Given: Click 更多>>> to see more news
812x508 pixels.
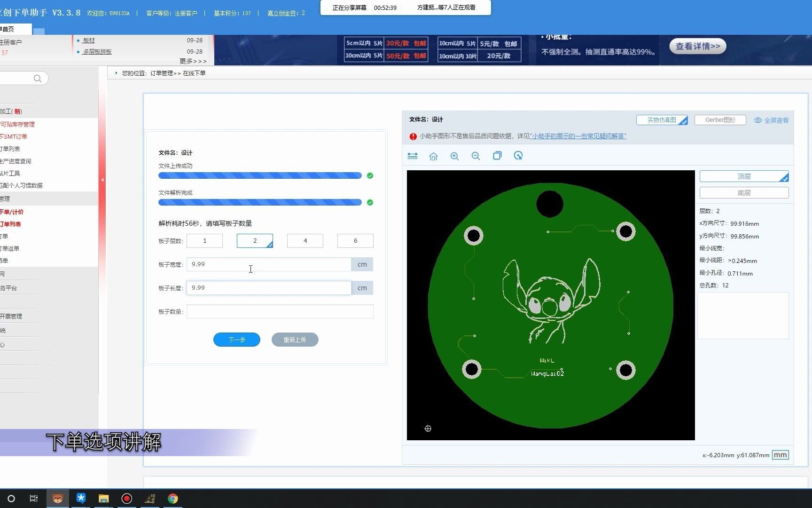Looking at the screenshot, I should [x=193, y=61].
